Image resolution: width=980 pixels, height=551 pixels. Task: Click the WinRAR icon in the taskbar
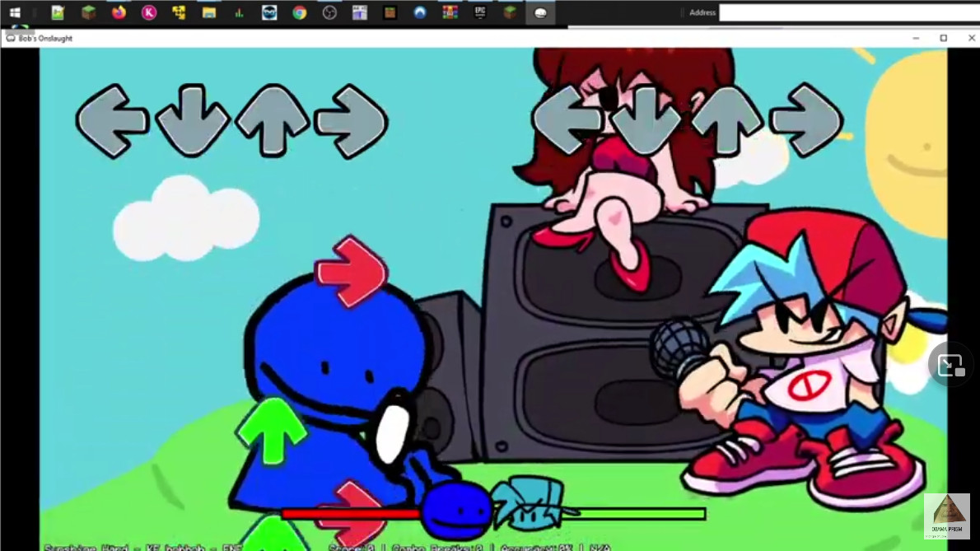coord(450,12)
